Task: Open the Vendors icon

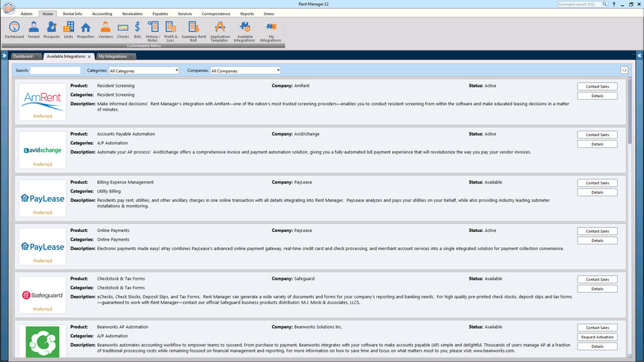Action: 105,30
